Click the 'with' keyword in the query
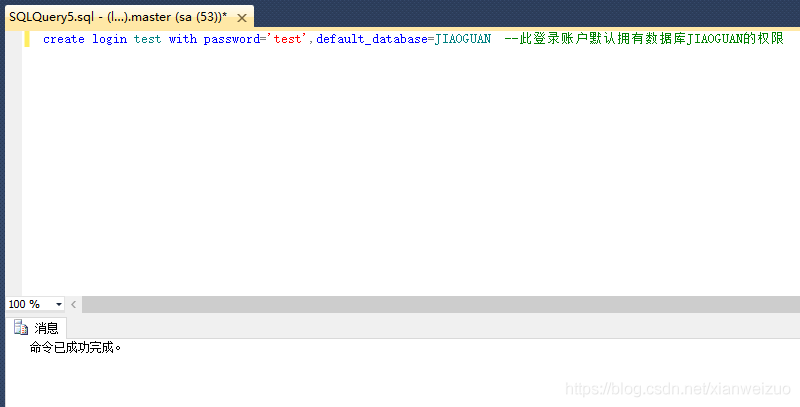Viewport: 800px width, 407px height. tap(183, 39)
